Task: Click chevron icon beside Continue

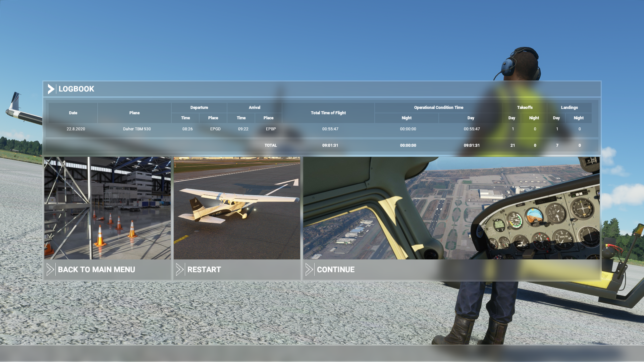Action: [x=309, y=269]
